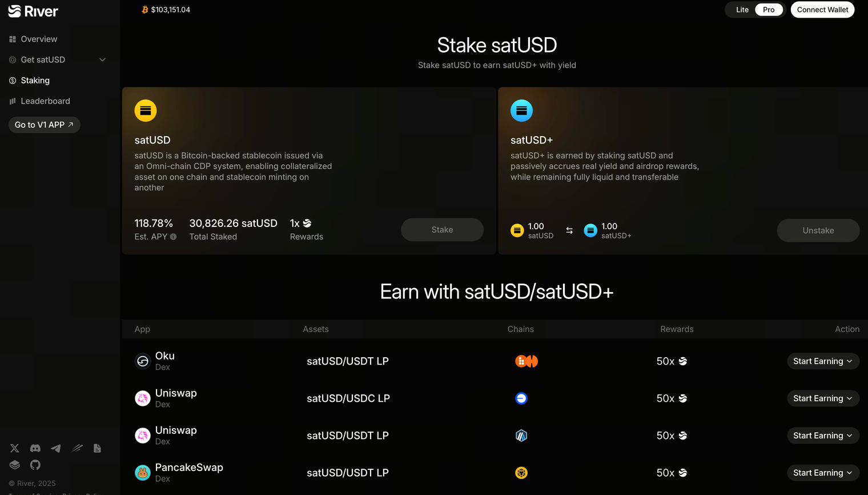Image resolution: width=868 pixels, height=495 pixels.
Task: Click the X (Twitter) icon
Action: (x=14, y=448)
